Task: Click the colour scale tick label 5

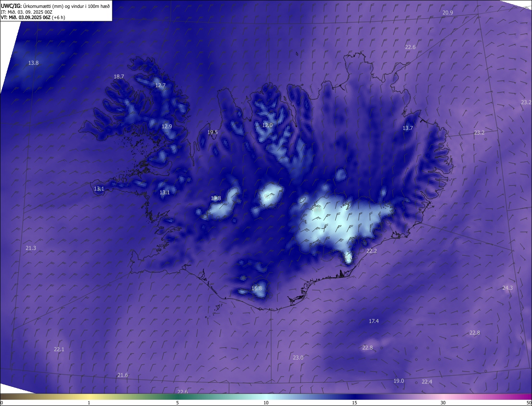Action: 177,403
